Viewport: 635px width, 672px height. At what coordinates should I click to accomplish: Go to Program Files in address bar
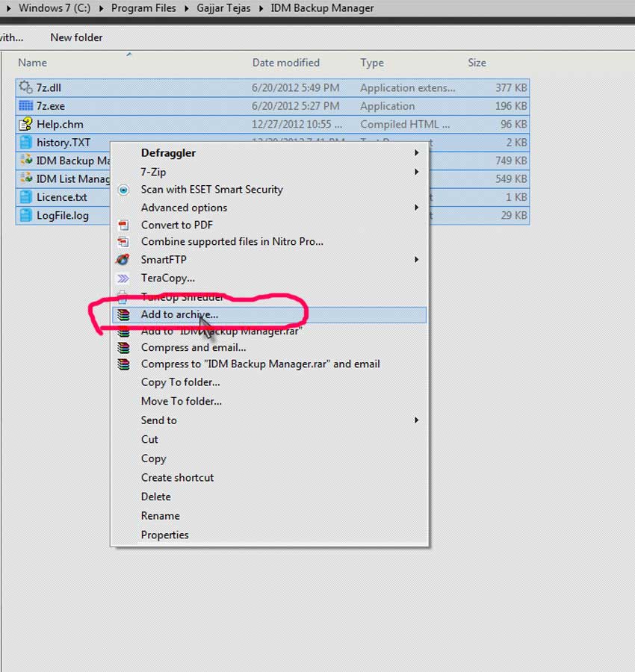tap(143, 8)
